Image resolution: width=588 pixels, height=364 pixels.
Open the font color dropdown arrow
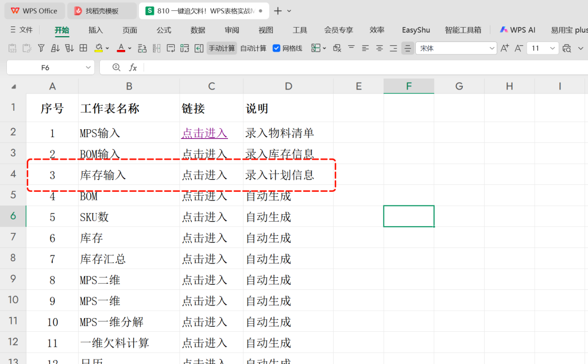[130, 48]
